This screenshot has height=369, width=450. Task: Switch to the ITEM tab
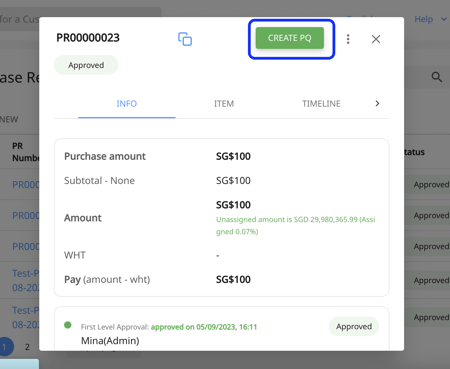click(x=224, y=104)
